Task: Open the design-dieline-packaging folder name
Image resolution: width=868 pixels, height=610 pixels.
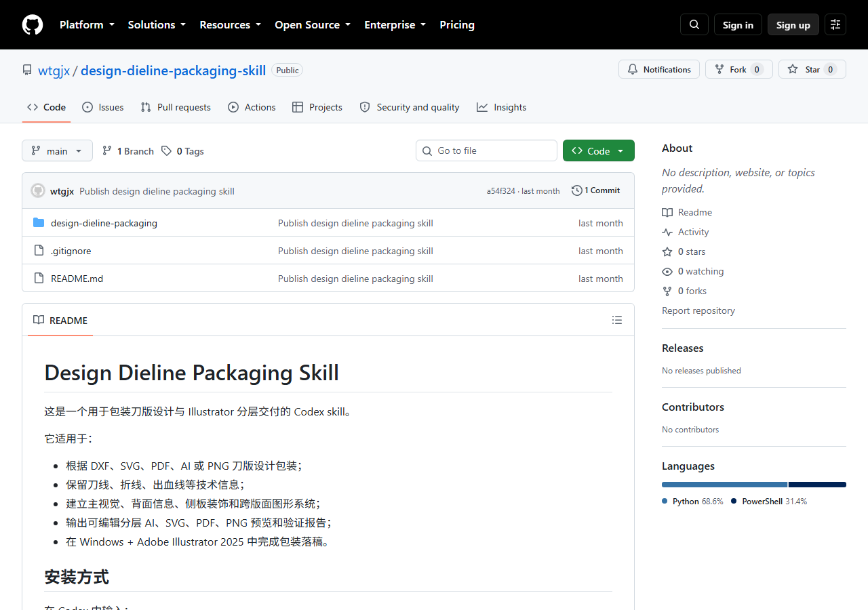Action: 104,223
